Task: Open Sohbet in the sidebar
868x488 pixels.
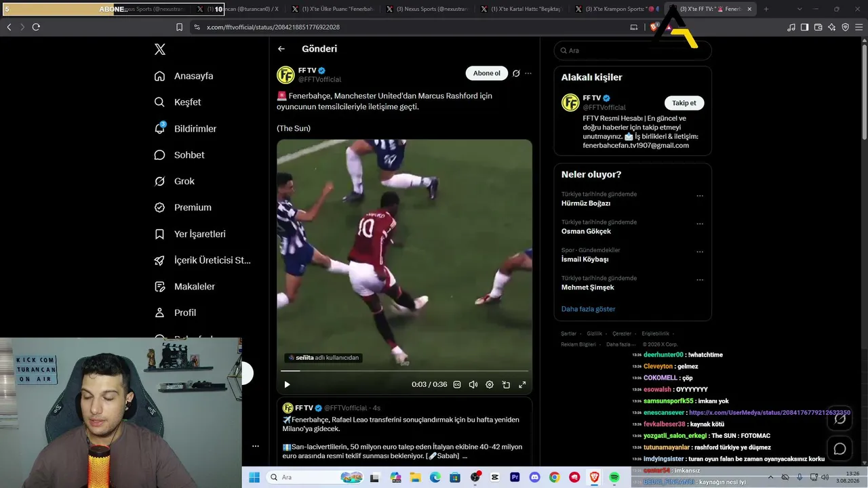Action: (x=179, y=155)
